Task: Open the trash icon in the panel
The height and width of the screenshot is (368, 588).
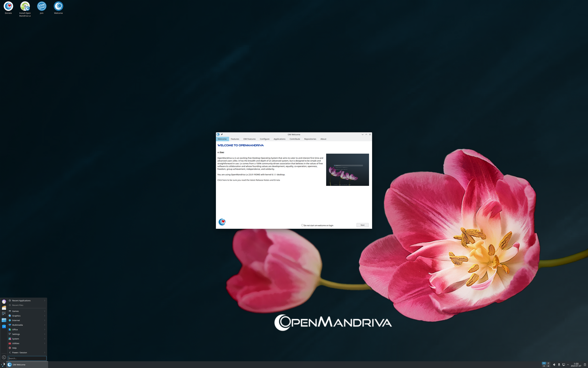Action: [x=585, y=365]
